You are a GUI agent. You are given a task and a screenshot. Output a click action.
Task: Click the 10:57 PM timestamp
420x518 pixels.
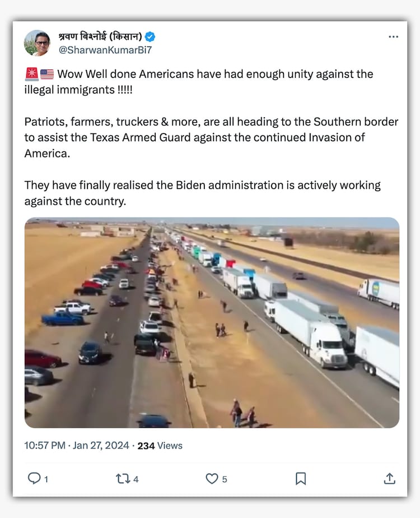45,445
